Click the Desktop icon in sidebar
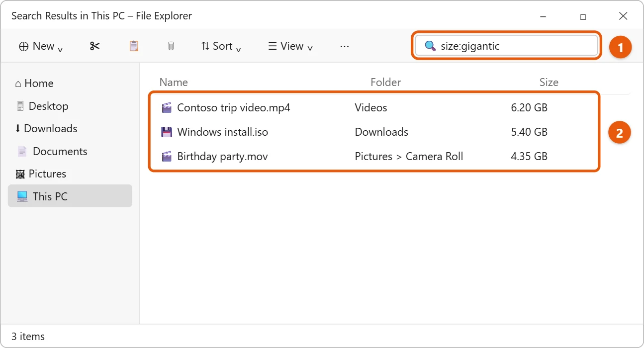The image size is (644, 348). 20,106
